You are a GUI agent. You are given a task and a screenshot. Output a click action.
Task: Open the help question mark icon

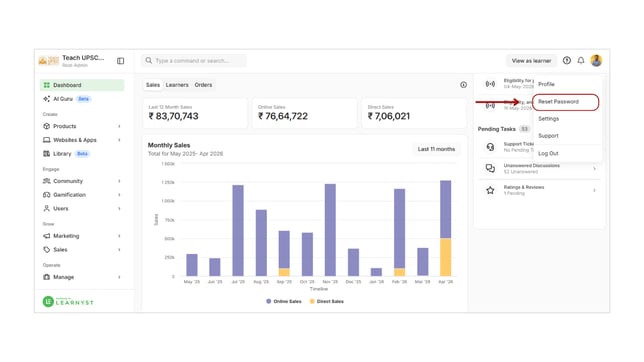click(x=567, y=60)
